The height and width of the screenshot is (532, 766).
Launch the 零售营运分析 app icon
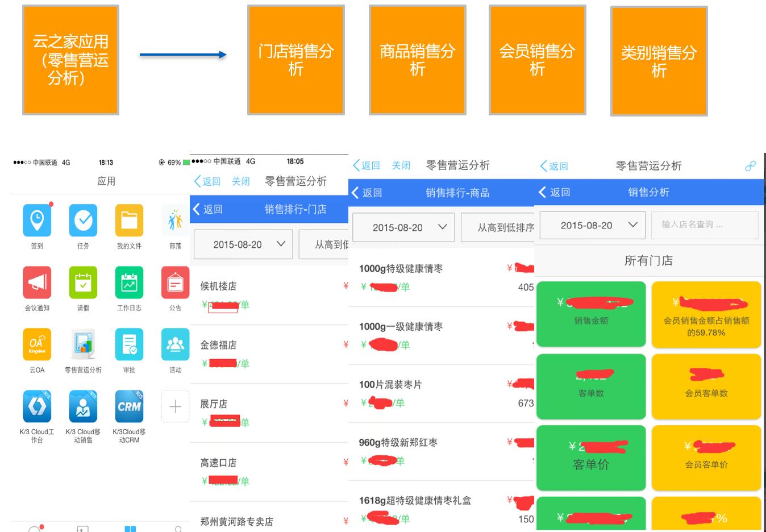tap(84, 344)
